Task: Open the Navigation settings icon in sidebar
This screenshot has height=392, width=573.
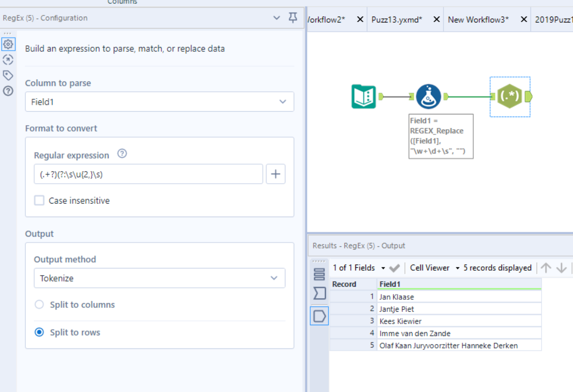Action: (x=8, y=60)
